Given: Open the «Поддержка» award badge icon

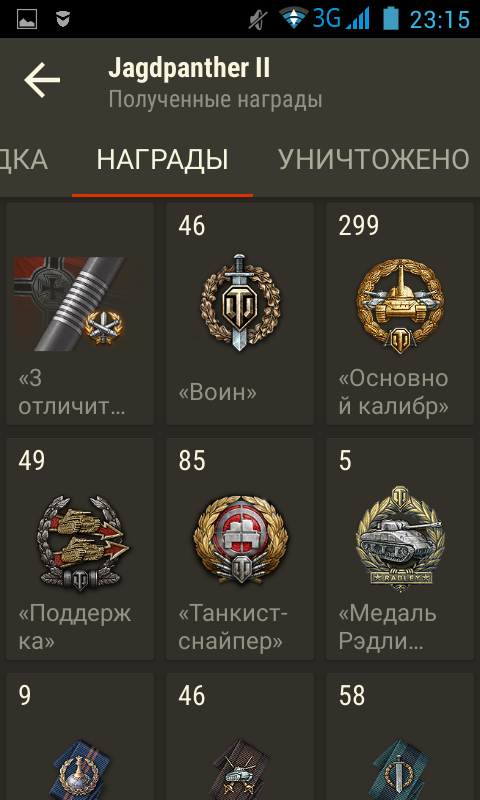Looking at the screenshot, I should [x=80, y=544].
